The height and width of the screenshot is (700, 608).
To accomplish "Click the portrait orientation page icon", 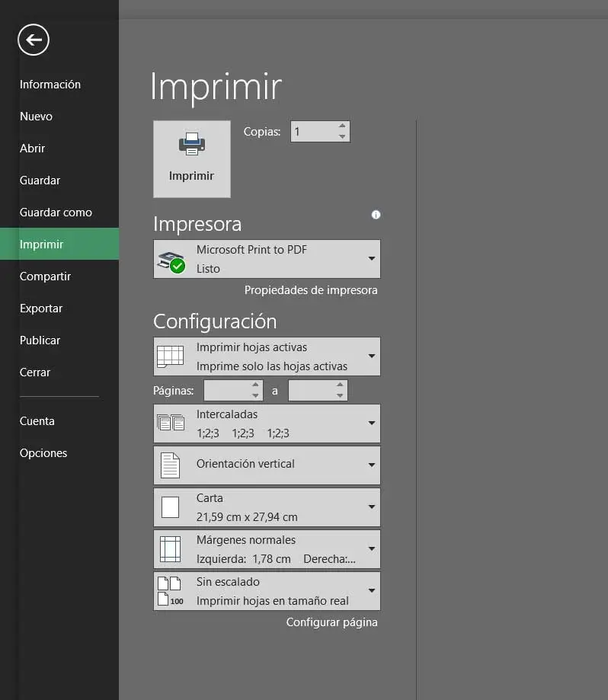I will [171, 465].
